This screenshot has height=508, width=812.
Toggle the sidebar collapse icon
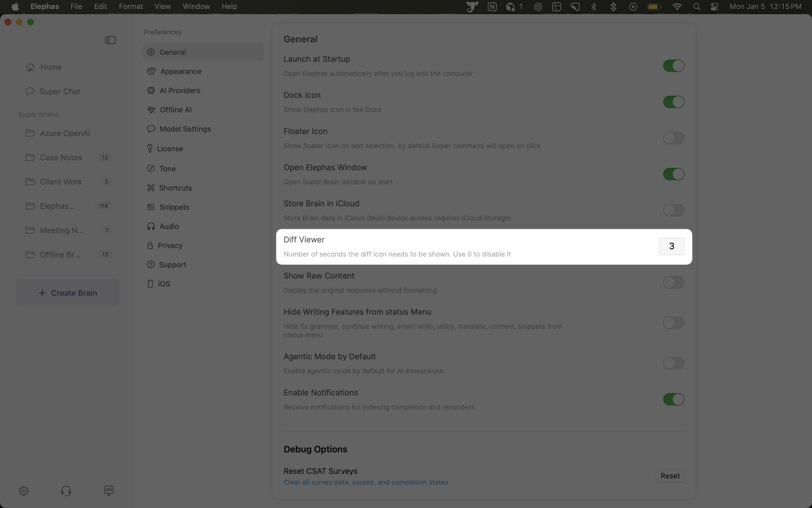coord(110,40)
